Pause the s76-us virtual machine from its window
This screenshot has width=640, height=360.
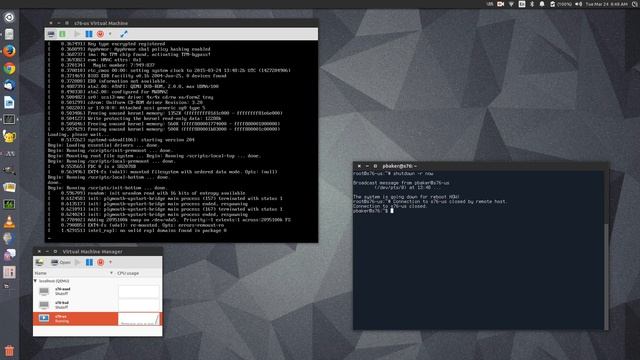[89, 34]
